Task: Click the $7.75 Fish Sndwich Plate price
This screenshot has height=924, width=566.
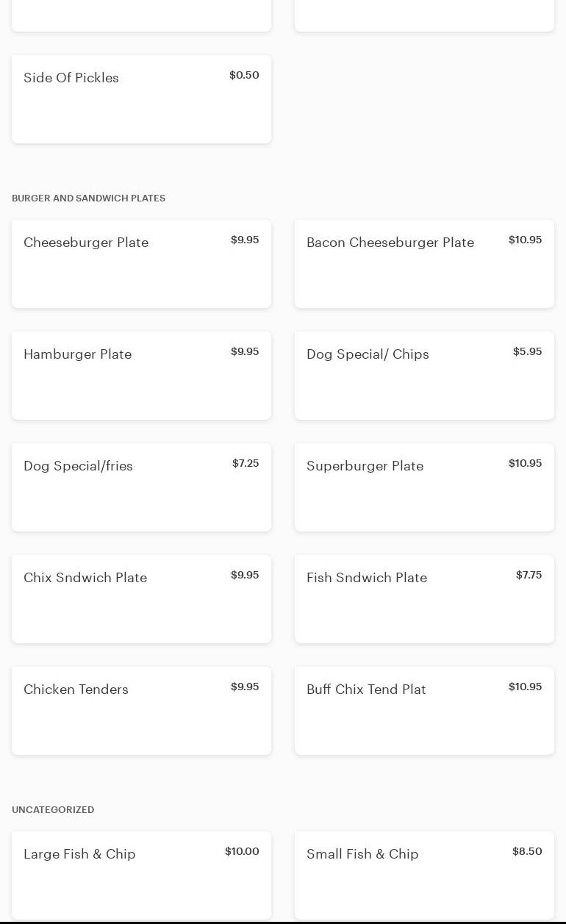Action: pyautogui.click(x=529, y=575)
